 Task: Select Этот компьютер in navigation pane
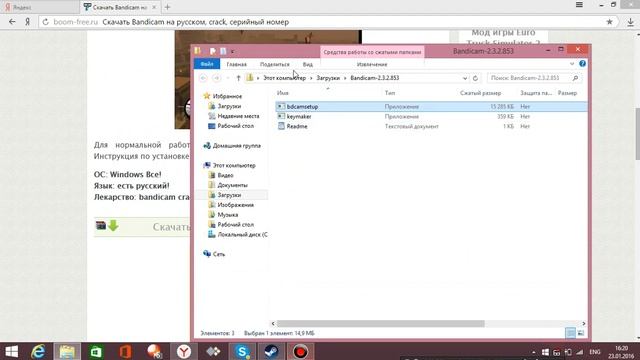(x=234, y=165)
